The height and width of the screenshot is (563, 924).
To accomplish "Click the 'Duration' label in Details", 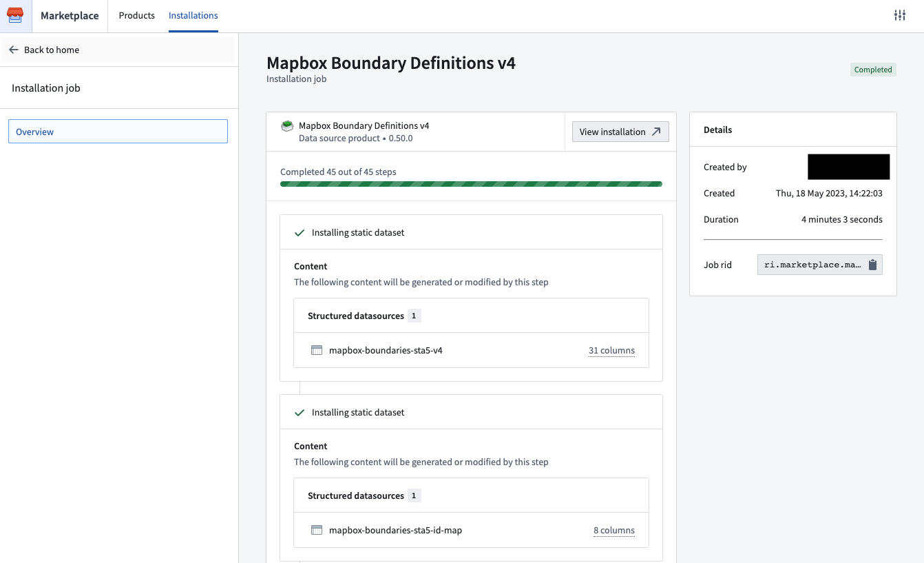I will [721, 219].
